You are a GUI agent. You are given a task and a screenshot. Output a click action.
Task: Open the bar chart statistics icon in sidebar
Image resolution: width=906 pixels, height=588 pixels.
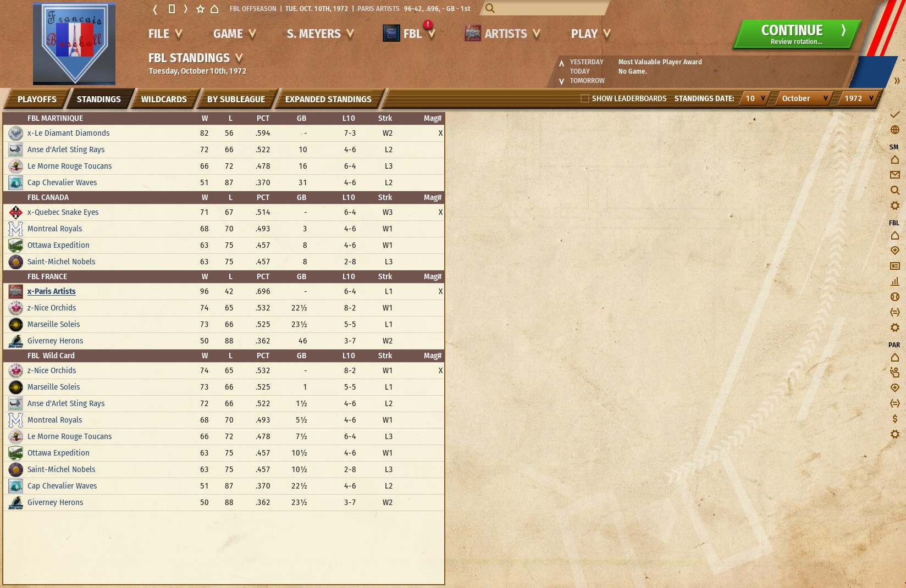[x=894, y=281]
